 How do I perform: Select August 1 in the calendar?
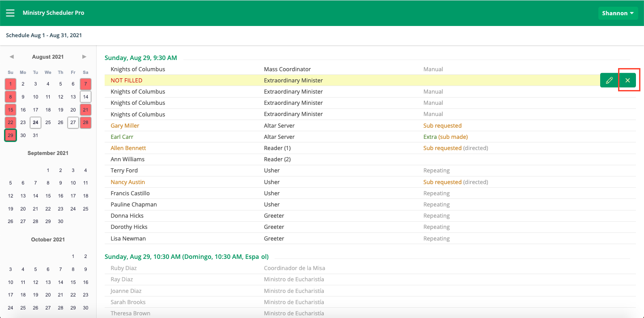(10, 84)
